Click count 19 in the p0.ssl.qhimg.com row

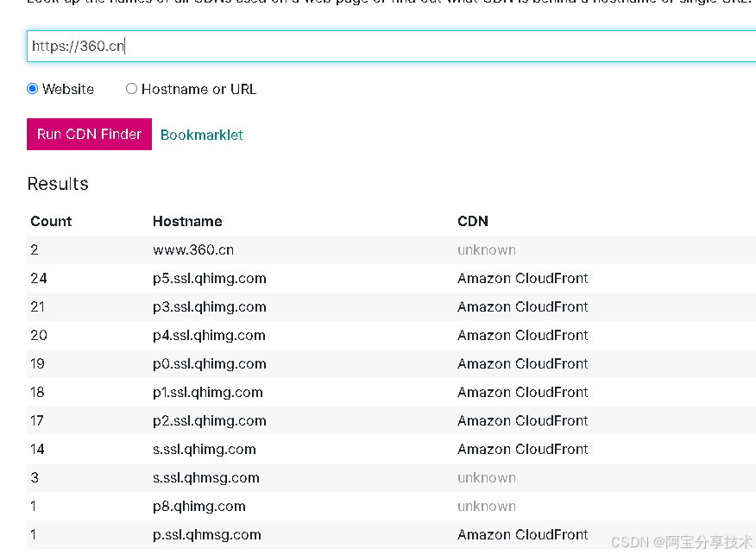(38, 363)
